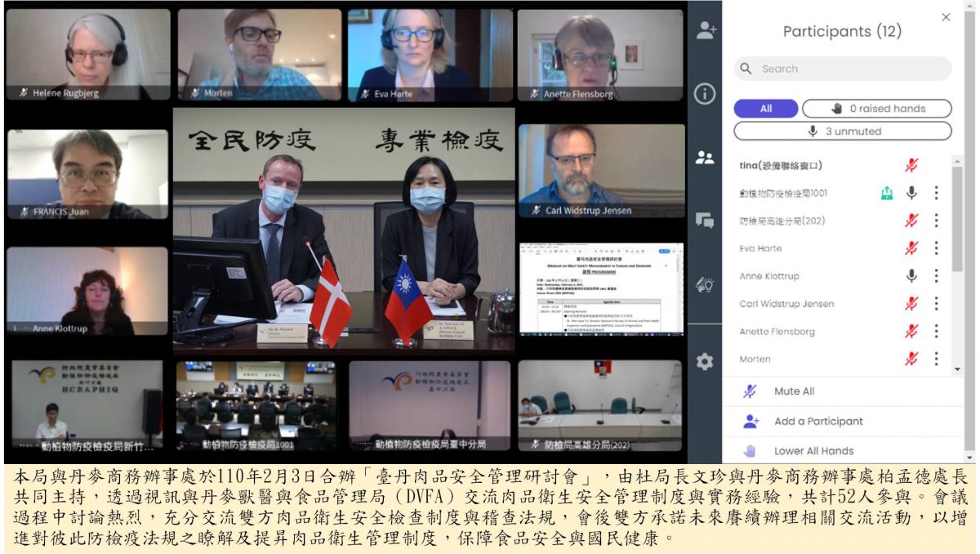Open more options for 防檢局高雄分局(202)
This screenshot has height=554, width=980.
point(936,221)
